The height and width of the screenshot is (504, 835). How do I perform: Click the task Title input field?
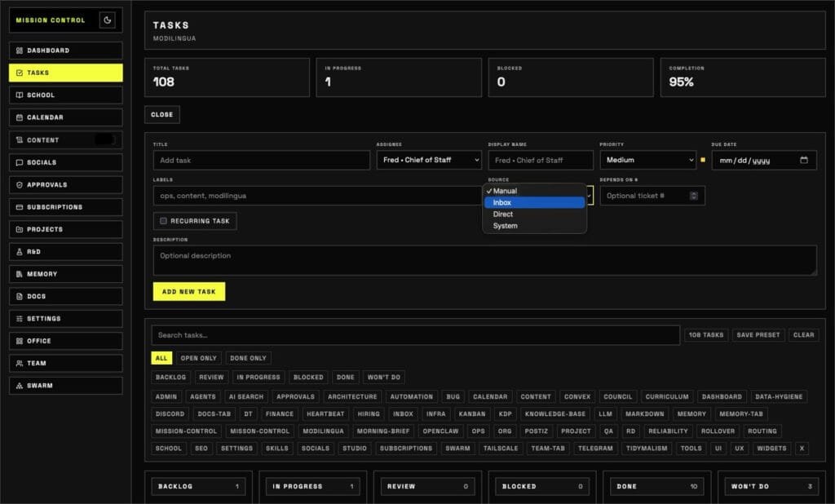262,160
